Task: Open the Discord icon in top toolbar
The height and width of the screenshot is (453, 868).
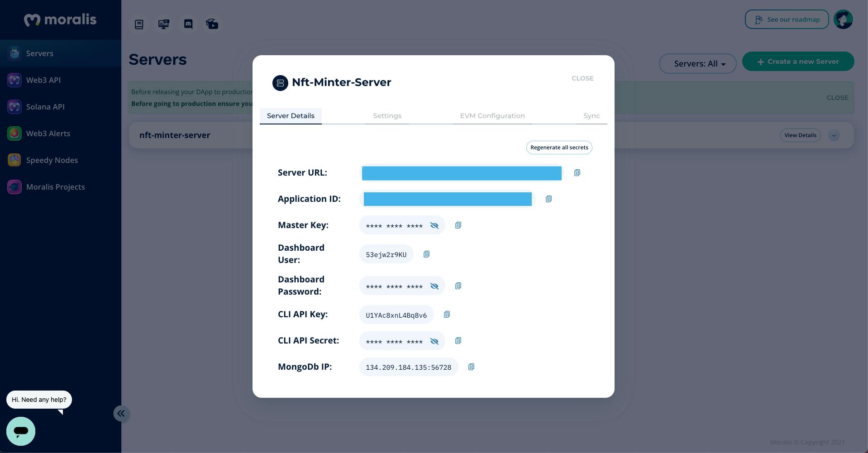Action: [x=188, y=24]
